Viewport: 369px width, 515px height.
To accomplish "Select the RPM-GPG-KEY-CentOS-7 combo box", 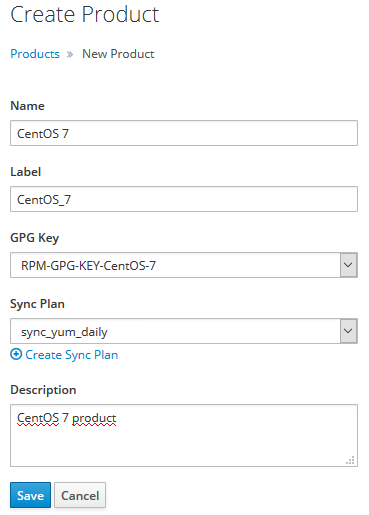I will pyautogui.click(x=184, y=265).
